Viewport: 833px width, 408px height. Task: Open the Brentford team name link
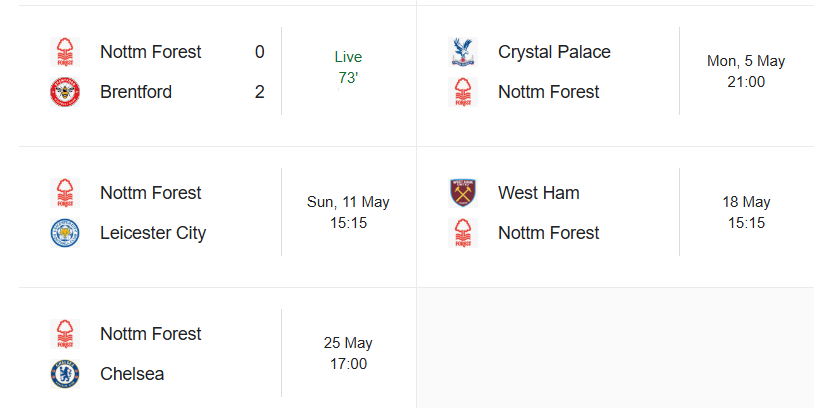pyautogui.click(x=136, y=92)
